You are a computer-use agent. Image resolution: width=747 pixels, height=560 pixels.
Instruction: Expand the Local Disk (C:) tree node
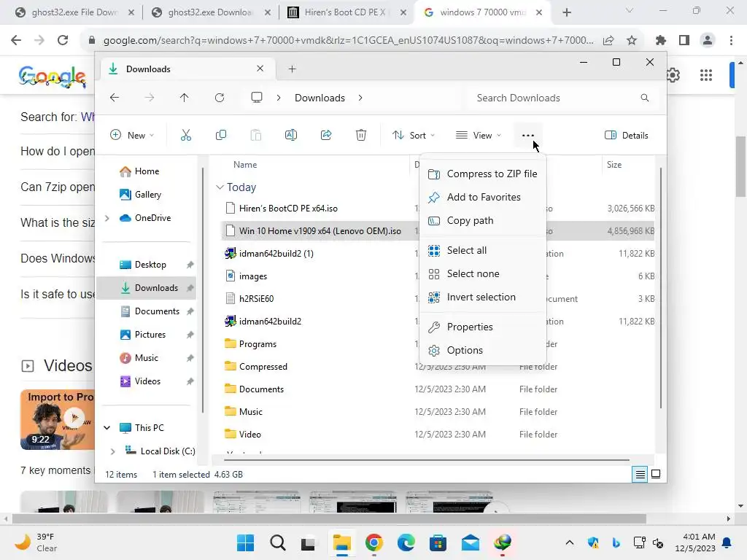113,451
